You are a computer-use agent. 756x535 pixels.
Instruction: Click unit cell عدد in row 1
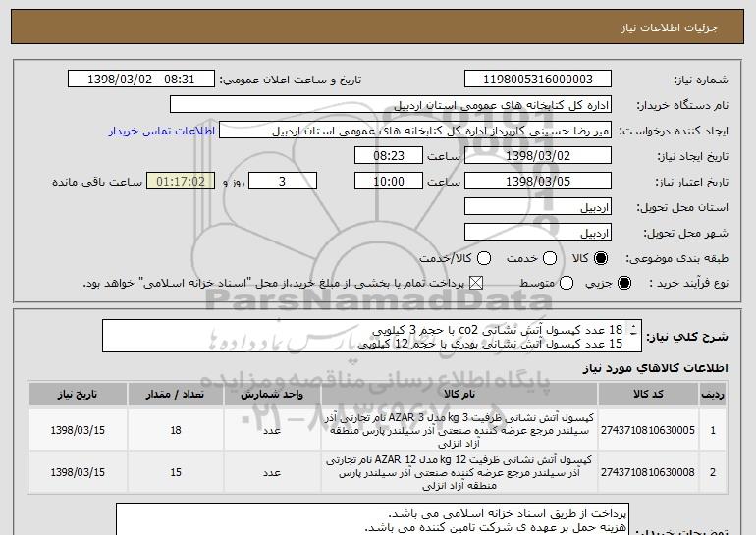[x=272, y=430]
